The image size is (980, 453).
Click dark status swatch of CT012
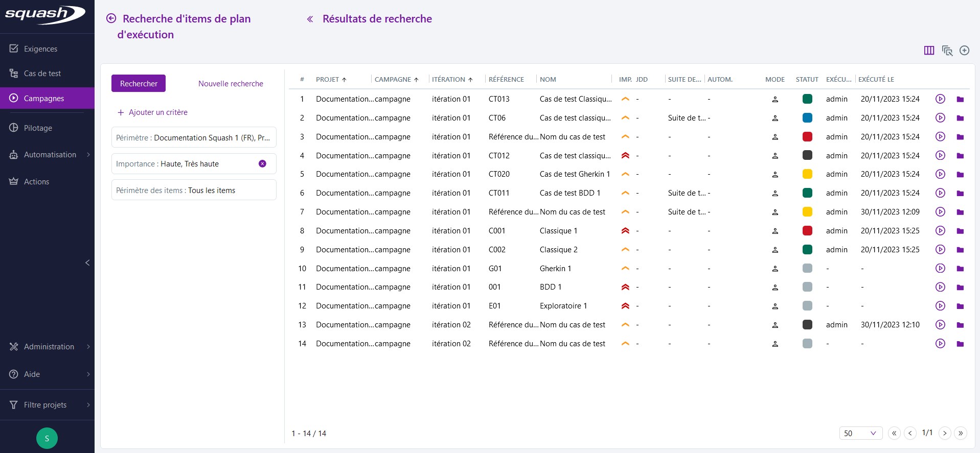point(808,155)
